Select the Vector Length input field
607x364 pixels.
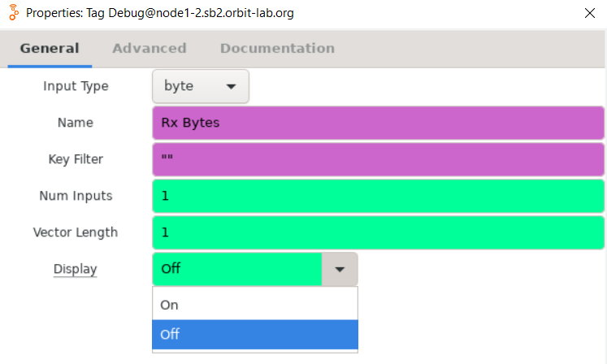click(378, 232)
